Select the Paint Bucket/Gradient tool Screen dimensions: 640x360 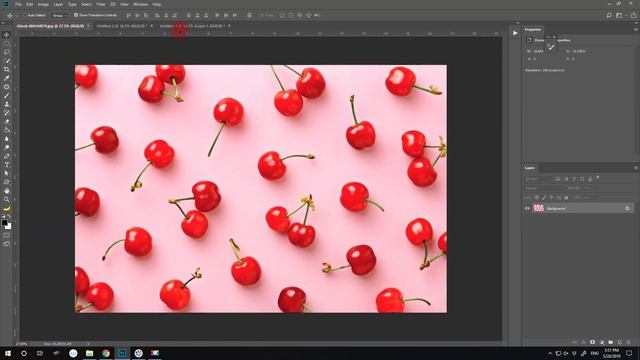pos(7,130)
